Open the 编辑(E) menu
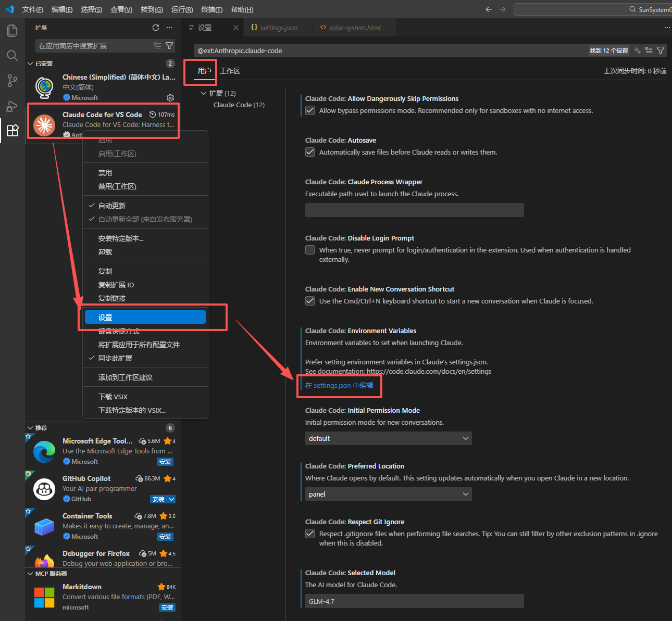The width and height of the screenshot is (672, 621). pyautogui.click(x=62, y=9)
